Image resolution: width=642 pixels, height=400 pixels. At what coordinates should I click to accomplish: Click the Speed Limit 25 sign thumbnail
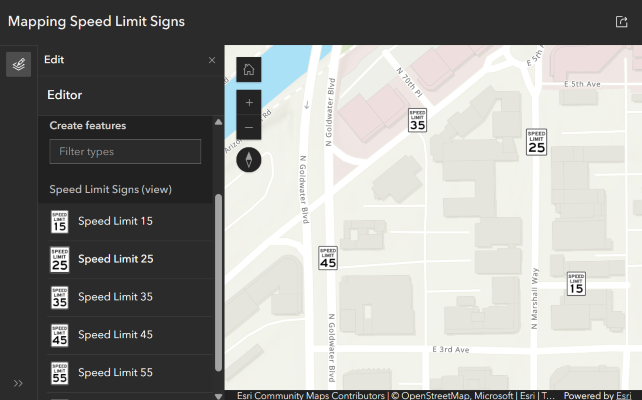click(x=59, y=260)
